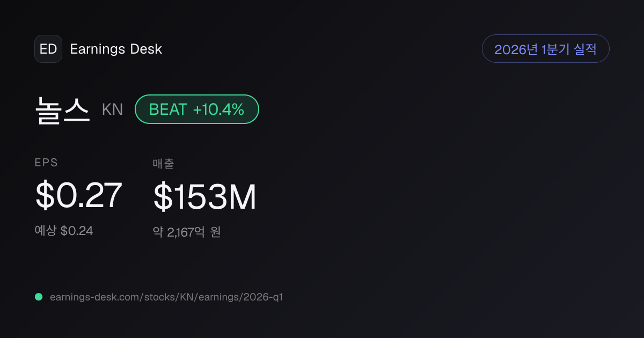Click the BEAT word in the badge
The image size is (644, 338).
(x=168, y=109)
